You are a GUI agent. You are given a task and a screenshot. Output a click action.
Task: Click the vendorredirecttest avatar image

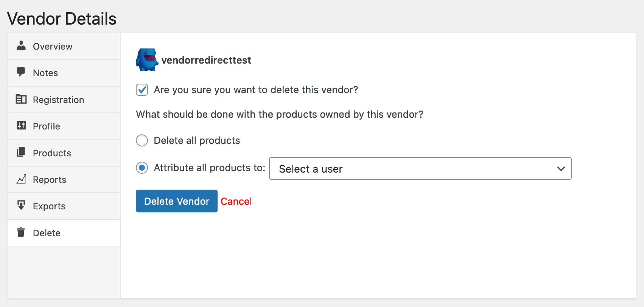click(147, 60)
